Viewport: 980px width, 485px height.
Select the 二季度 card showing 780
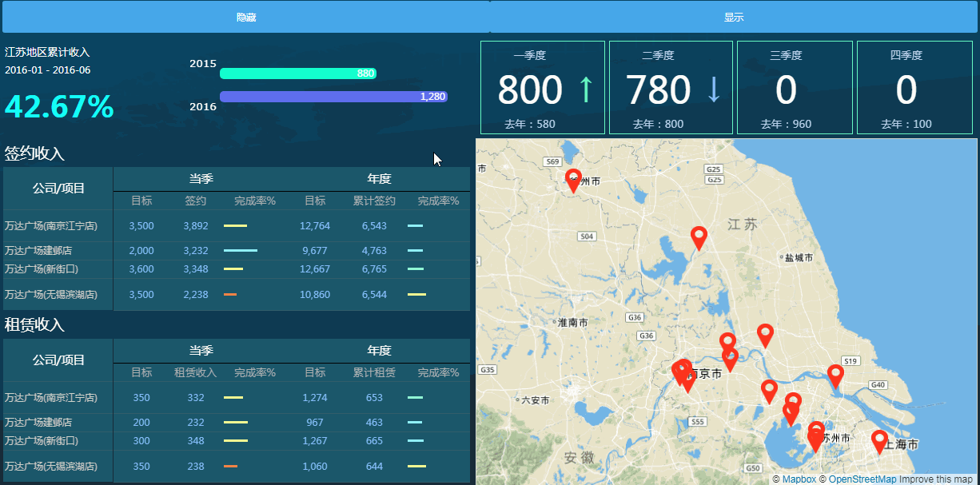click(671, 88)
